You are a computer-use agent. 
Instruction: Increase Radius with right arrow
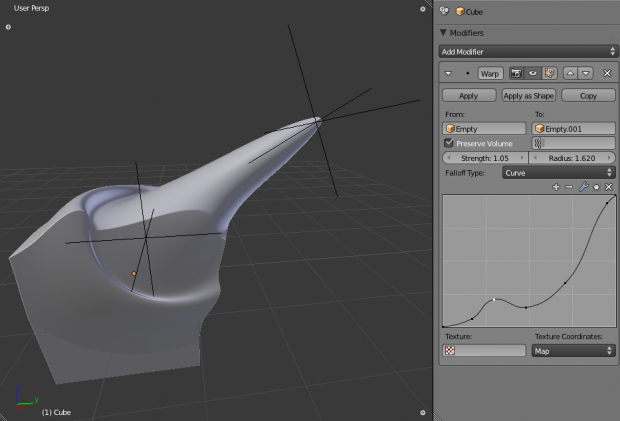click(x=609, y=158)
